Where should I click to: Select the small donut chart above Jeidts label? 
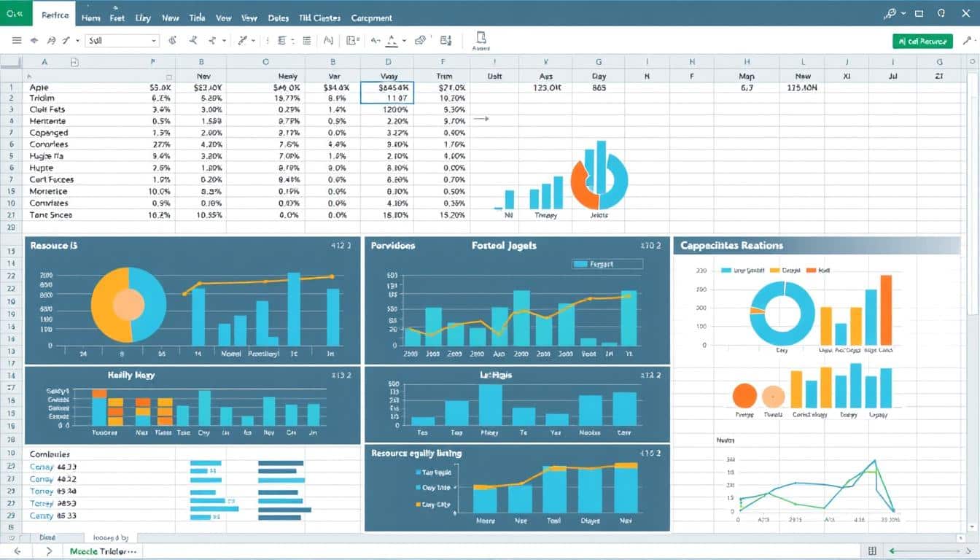598,181
